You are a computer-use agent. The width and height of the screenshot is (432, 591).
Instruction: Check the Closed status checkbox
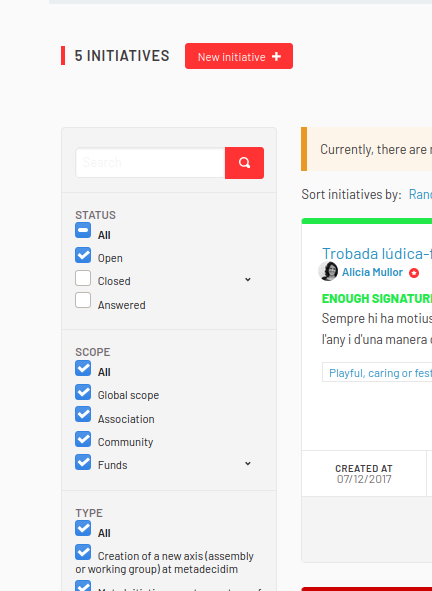point(83,278)
